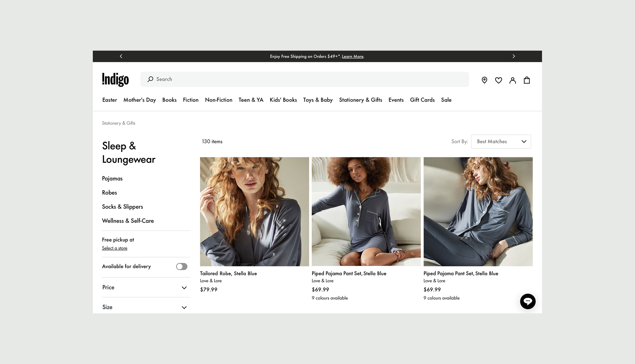Open the account profile icon
This screenshot has height=364, width=635.
513,80
